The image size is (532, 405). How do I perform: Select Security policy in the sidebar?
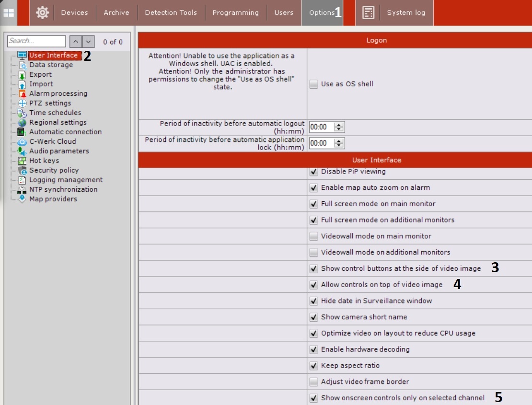point(54,171)
